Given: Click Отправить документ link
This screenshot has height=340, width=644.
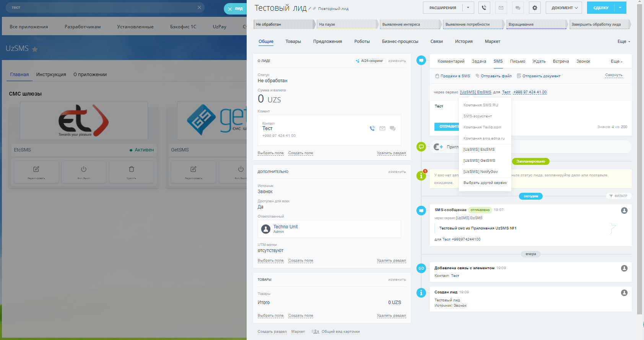Looking at the screenshot, I should point(538,76).
